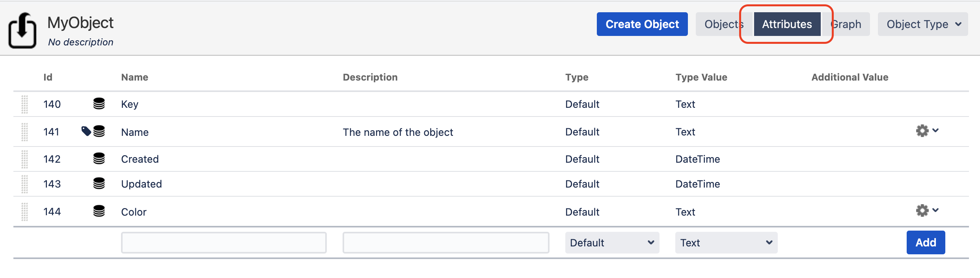Open the gear settings for Name attribute
The image size is (980, 278).
point(926,131)
